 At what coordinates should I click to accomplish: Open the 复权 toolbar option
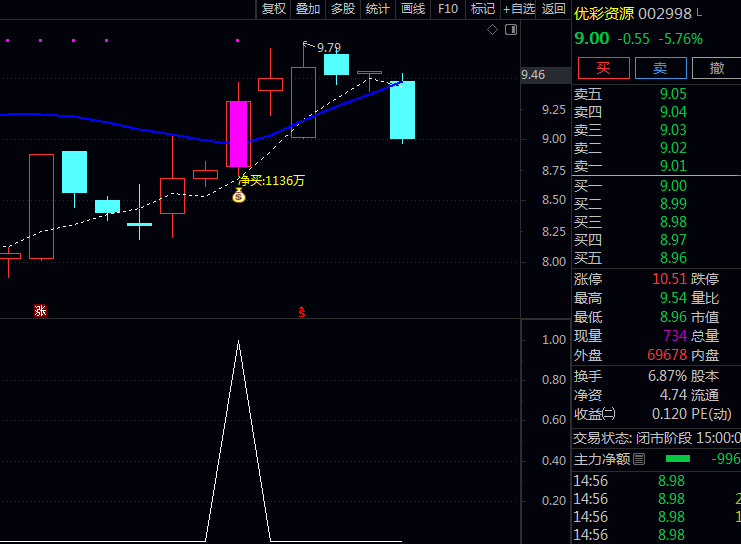(274, 9)
